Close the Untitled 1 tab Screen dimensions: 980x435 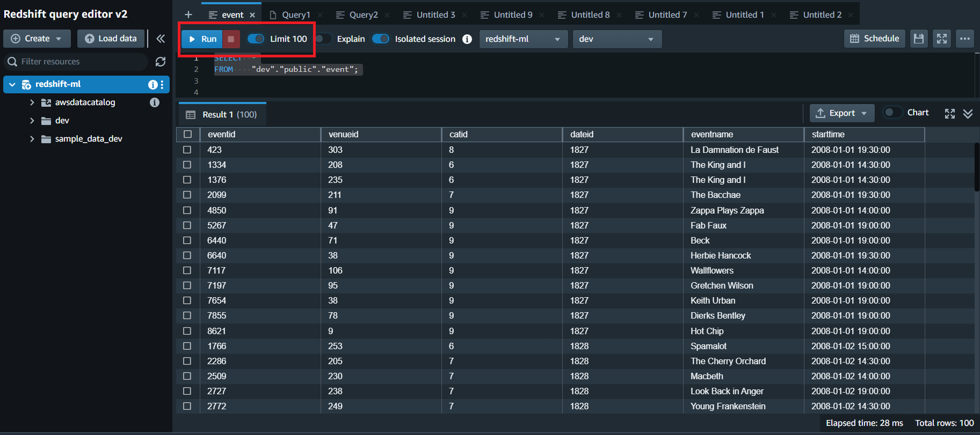(x=774, y=15)
